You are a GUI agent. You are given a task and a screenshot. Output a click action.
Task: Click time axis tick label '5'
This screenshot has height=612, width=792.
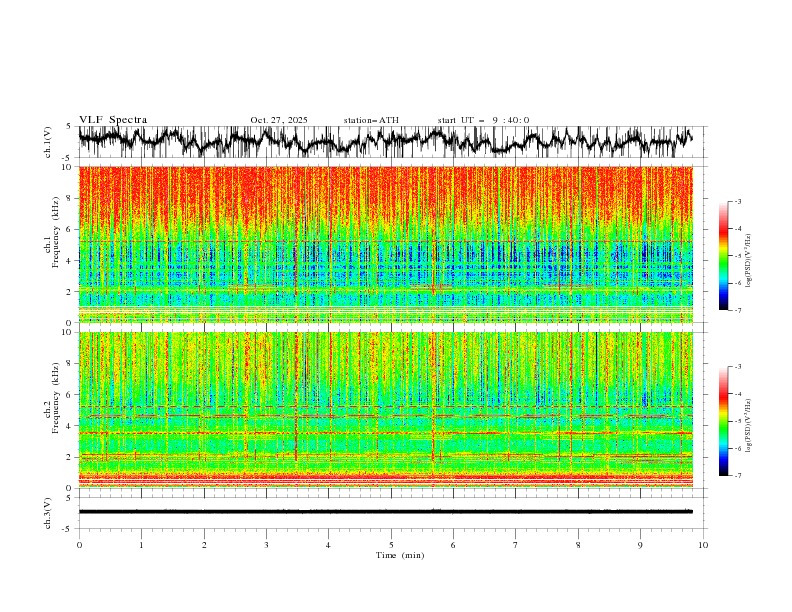point(391,545)
